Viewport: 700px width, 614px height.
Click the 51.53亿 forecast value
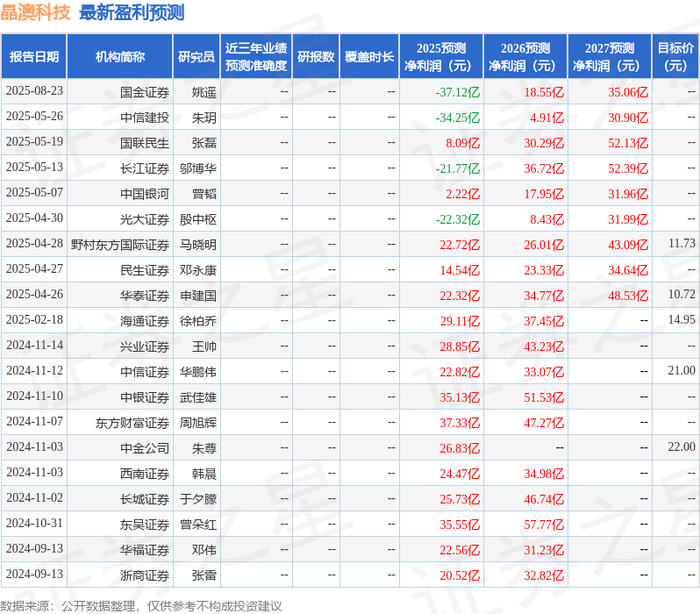[x=544, y=398]
